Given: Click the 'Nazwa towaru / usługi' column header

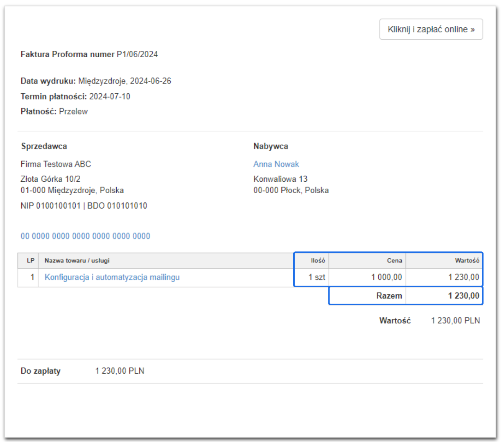Looking at the screenshot, I should click(x=77, y=260).
